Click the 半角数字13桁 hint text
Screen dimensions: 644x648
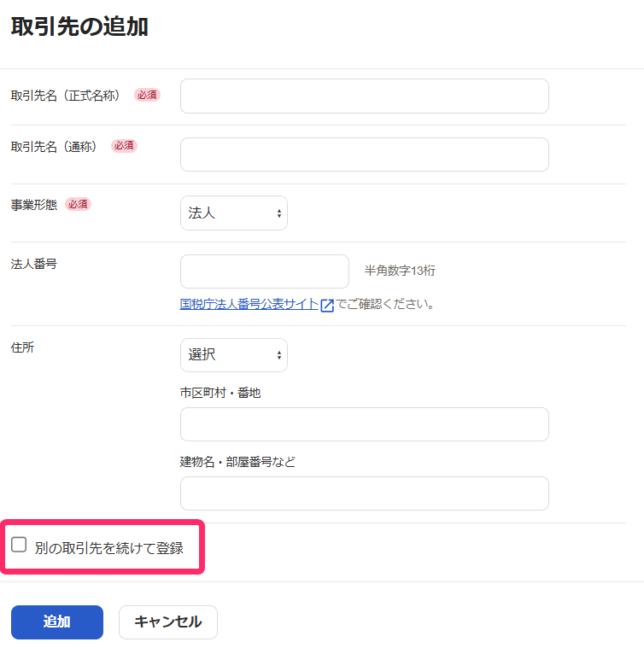(x=400, y=271)
